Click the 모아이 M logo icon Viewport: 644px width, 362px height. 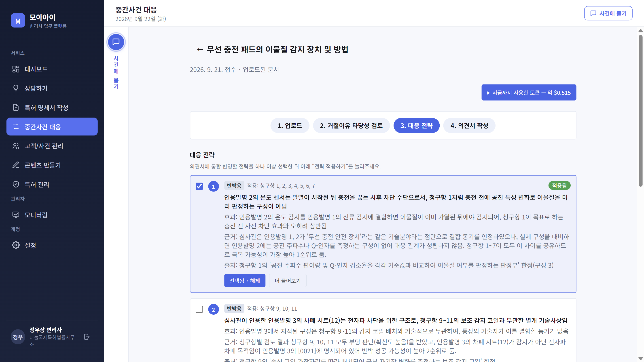click(18, 21)
